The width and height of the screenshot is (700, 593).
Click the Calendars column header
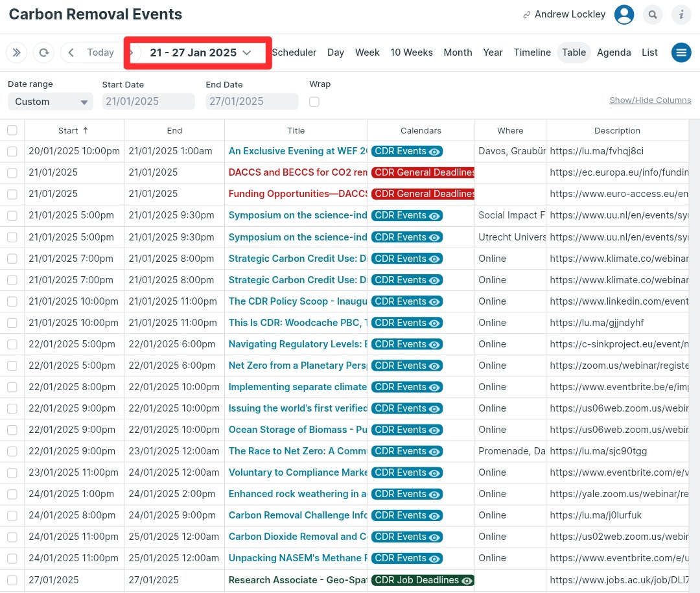coord(421,130)
